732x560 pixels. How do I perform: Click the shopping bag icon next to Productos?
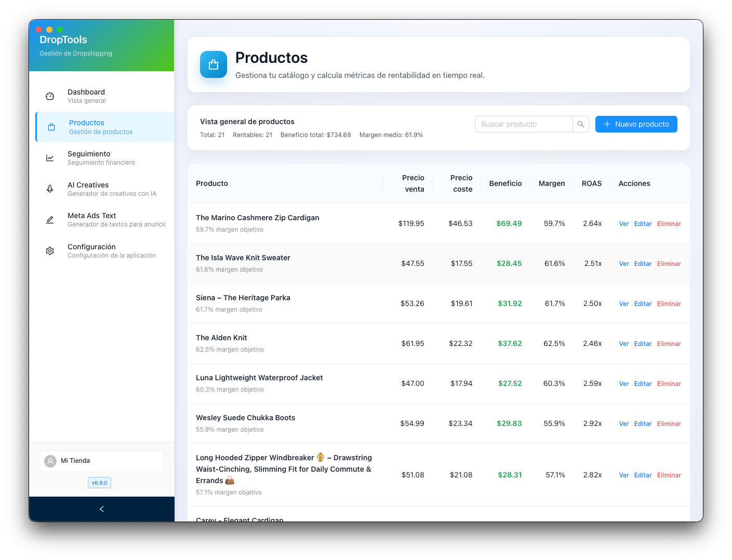[x=51, y=126]
